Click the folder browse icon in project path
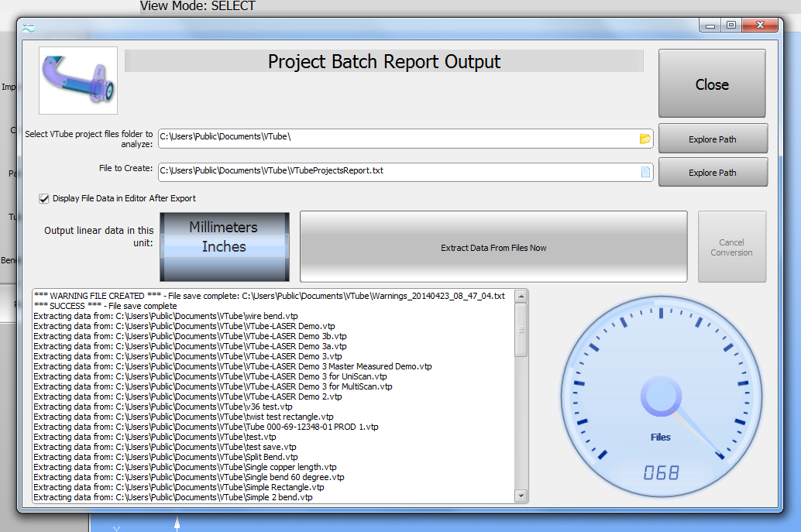The width and height of the screenshot is (801, 532). coord(645,139)
